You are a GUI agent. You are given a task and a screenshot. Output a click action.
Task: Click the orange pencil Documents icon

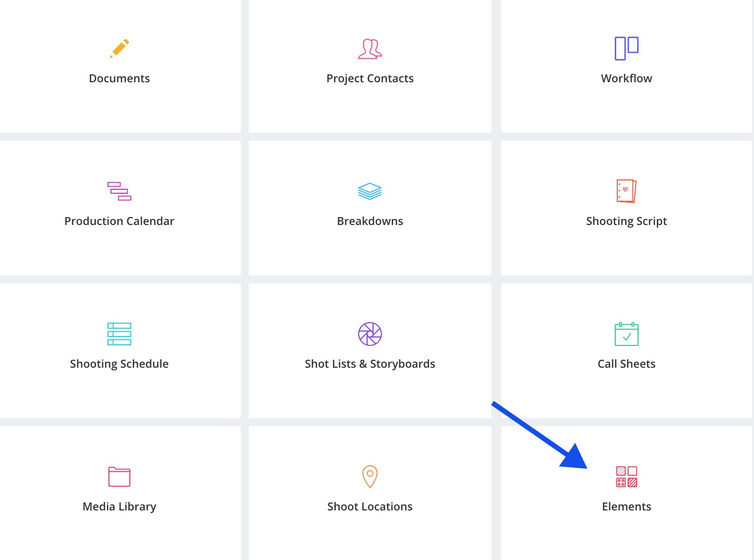click(119, 49)
